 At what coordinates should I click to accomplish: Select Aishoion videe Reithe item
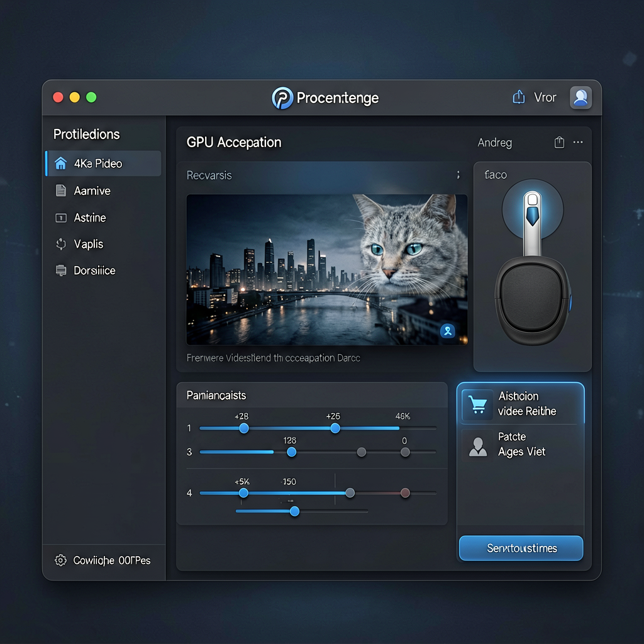521,404
